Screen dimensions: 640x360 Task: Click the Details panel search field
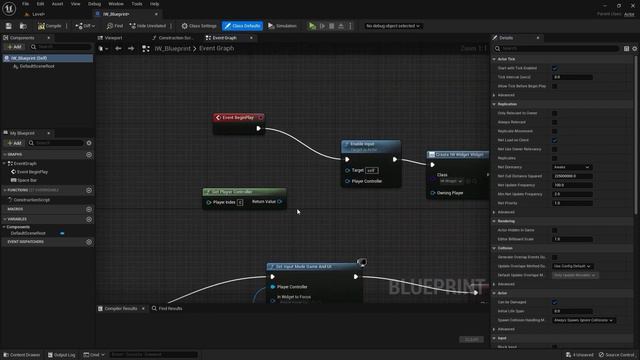[557, 49]
